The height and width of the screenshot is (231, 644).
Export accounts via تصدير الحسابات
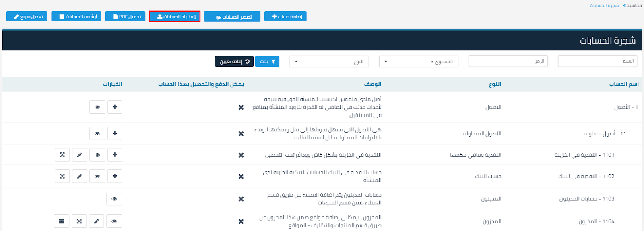point(232,17)
